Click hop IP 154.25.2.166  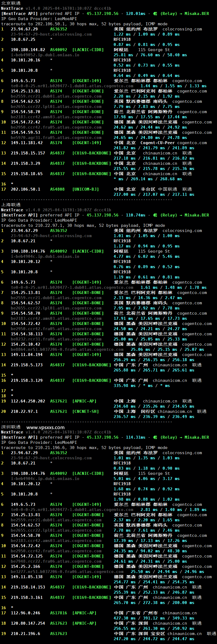click(x=26, y=566)
